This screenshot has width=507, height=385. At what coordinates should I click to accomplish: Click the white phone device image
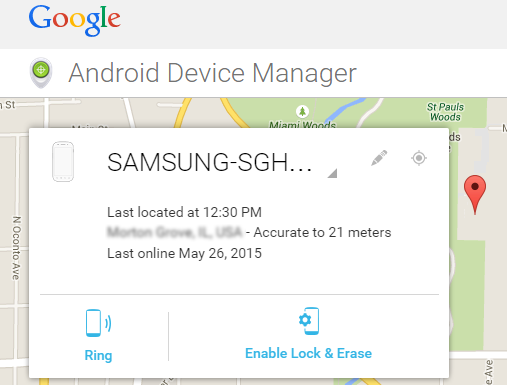pos(63,161)
